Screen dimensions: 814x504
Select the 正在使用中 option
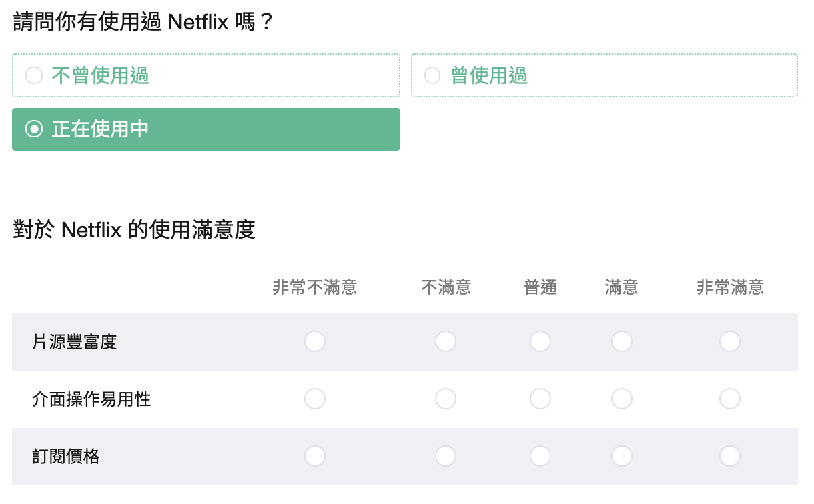(x=206, y=129)
